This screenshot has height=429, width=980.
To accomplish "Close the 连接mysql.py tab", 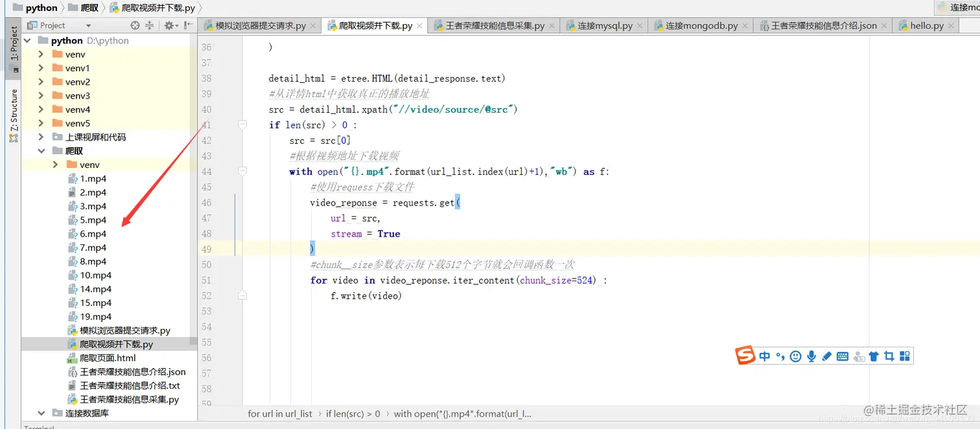I will 640,26.
